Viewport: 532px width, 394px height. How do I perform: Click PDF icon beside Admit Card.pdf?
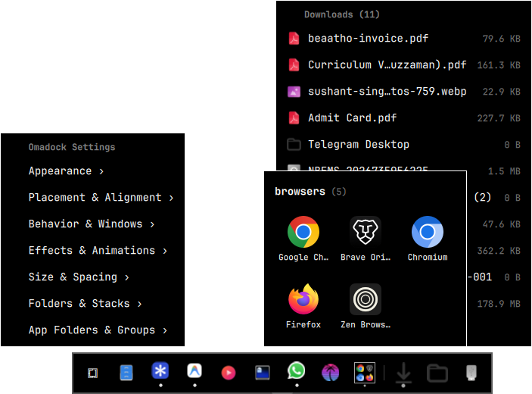pyautogui.click(x=294, y=118)
